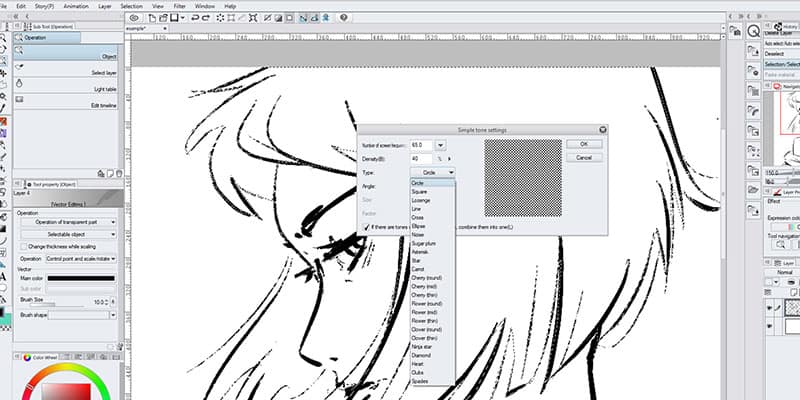Click the scale/rotate transform icon
Viewport: 800px width, 400px height.
[x=253, y=18]
